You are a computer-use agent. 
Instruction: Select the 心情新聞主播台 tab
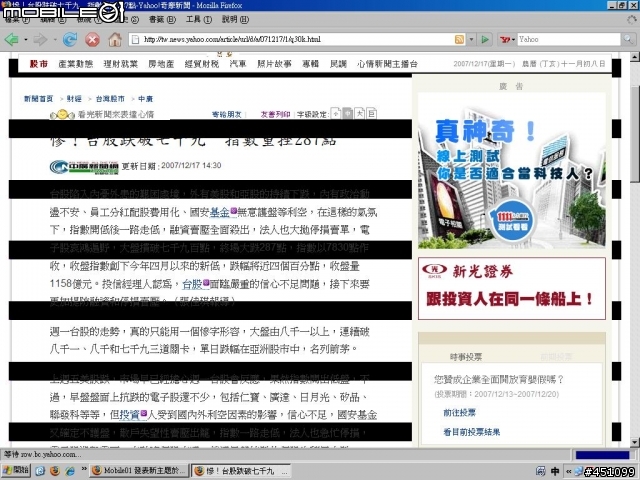click(387, 64)
